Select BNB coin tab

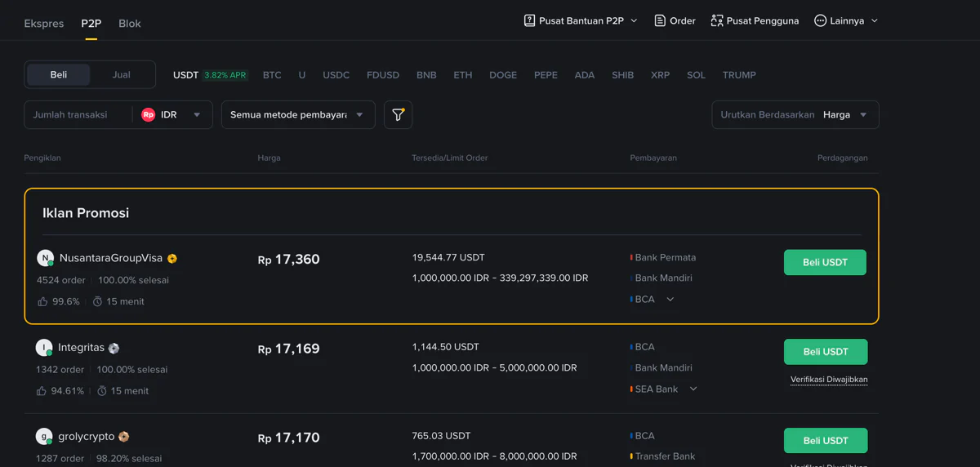click(x=426, y=75)
